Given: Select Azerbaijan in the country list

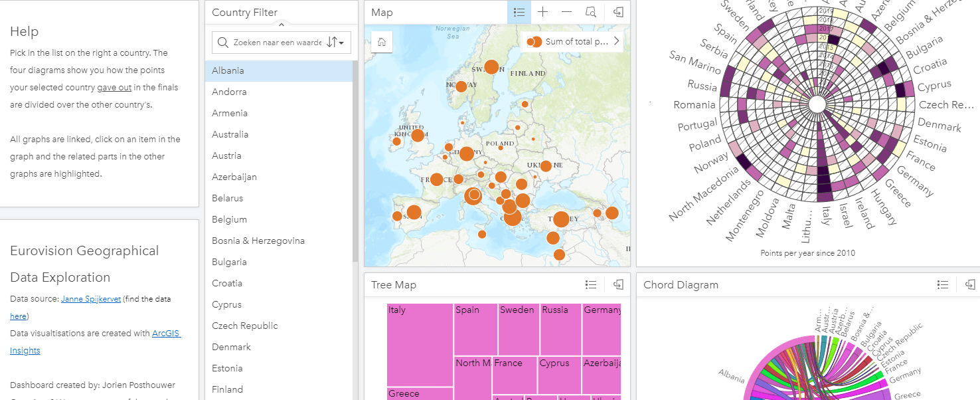Looking at the screenshot, I should pyautogui.click(x=279, y=177).
